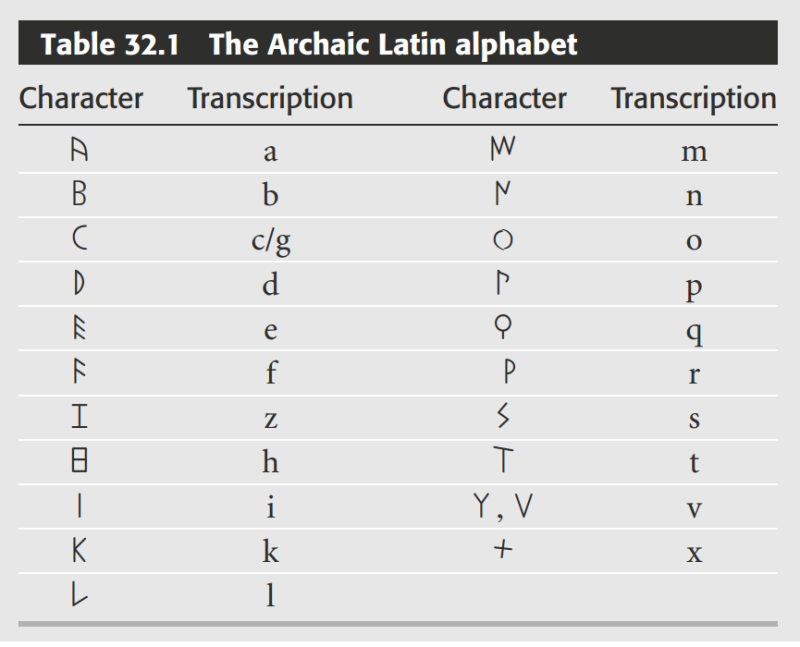
Task: Click the transcription letter 'f'
Action: click(270, 374)
